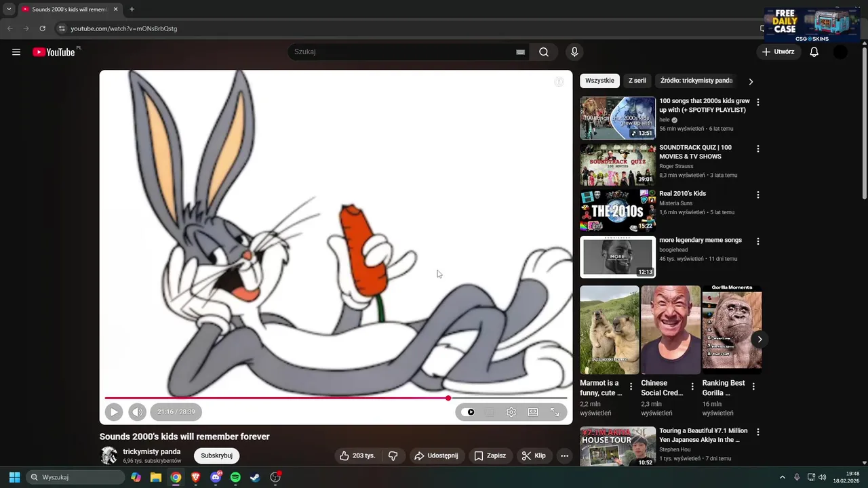Open the Real 2010's Kids video thumbnail
The image size is (868, 488).
tap(618, 211)
